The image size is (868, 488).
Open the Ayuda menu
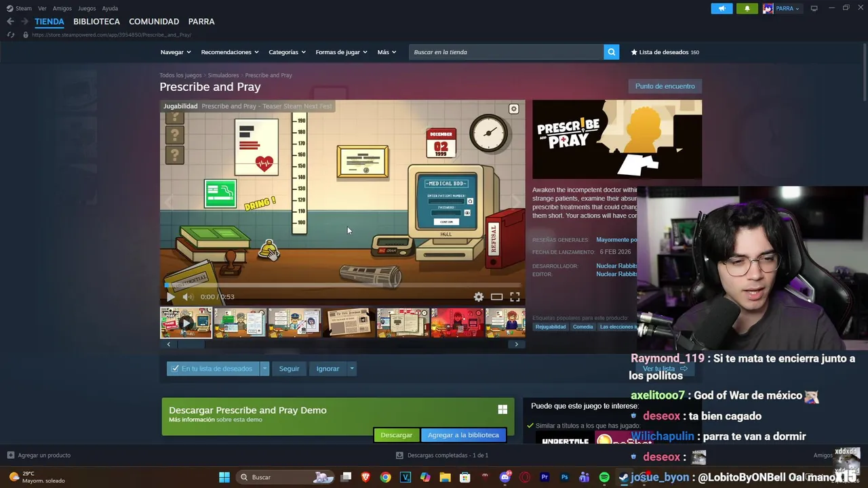[110, 8]
